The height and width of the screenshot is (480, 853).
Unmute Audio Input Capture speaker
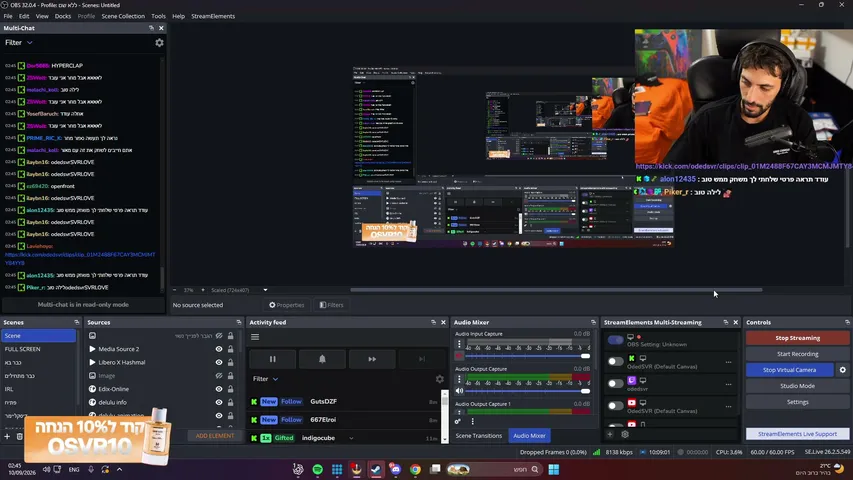click(x=459, y=356)
